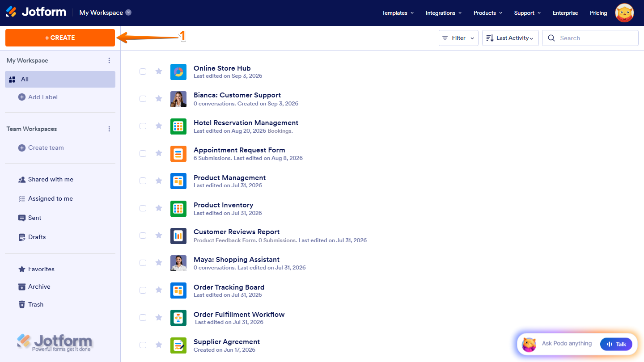Open My Workspace three-dot options menu

(x=109, y=60)
